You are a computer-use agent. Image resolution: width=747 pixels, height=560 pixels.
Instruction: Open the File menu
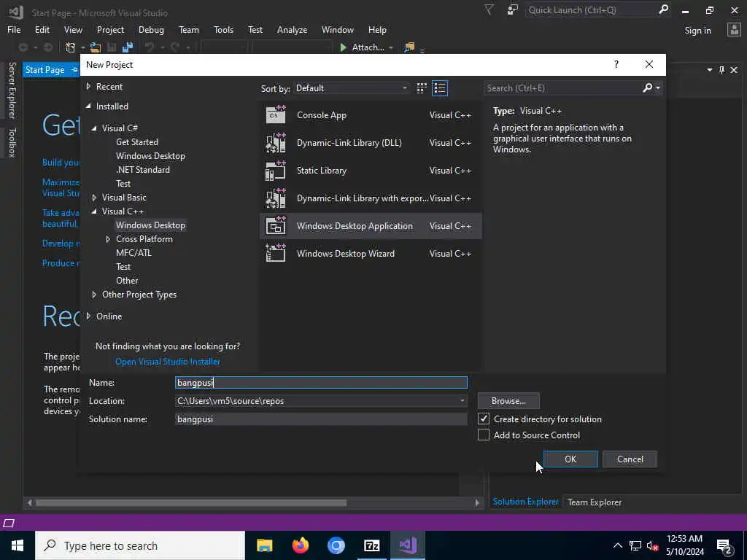(x=14, y=29)
